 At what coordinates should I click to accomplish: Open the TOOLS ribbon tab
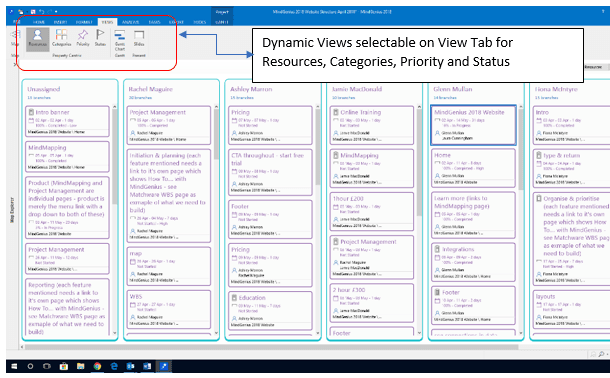point(200,22)
